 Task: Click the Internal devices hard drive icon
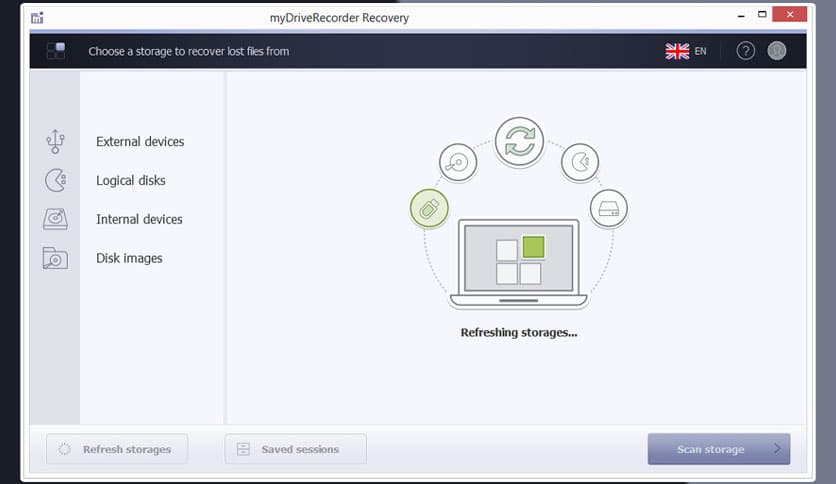coord(55,219)
